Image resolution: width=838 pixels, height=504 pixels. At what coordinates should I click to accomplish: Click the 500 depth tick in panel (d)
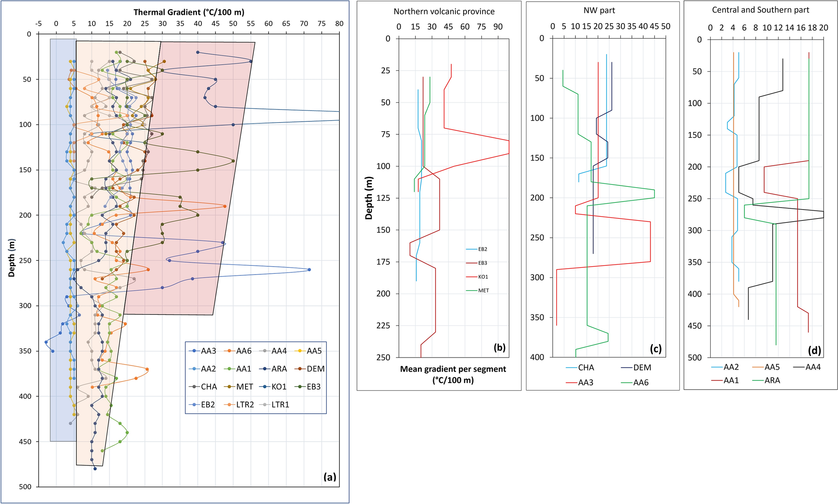click(695, 358)
